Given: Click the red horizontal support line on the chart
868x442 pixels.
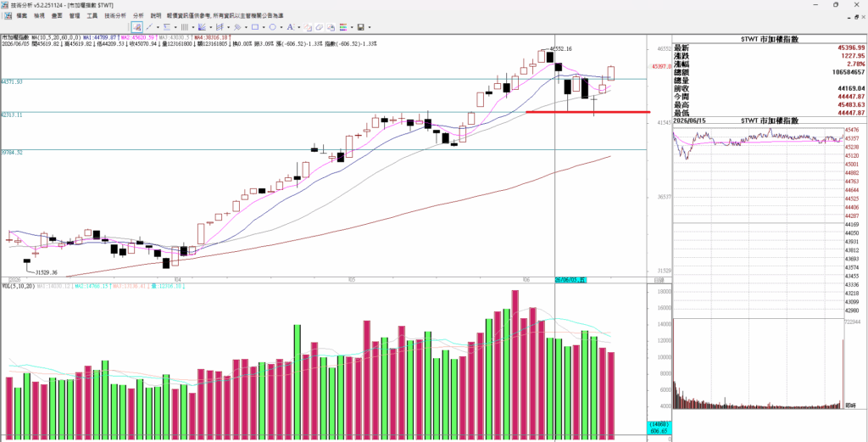Looking at the screenshot, I should point(587,112).
